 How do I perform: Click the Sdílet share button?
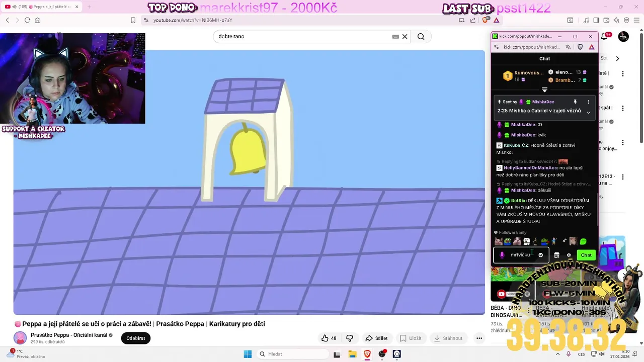[376, 338]
